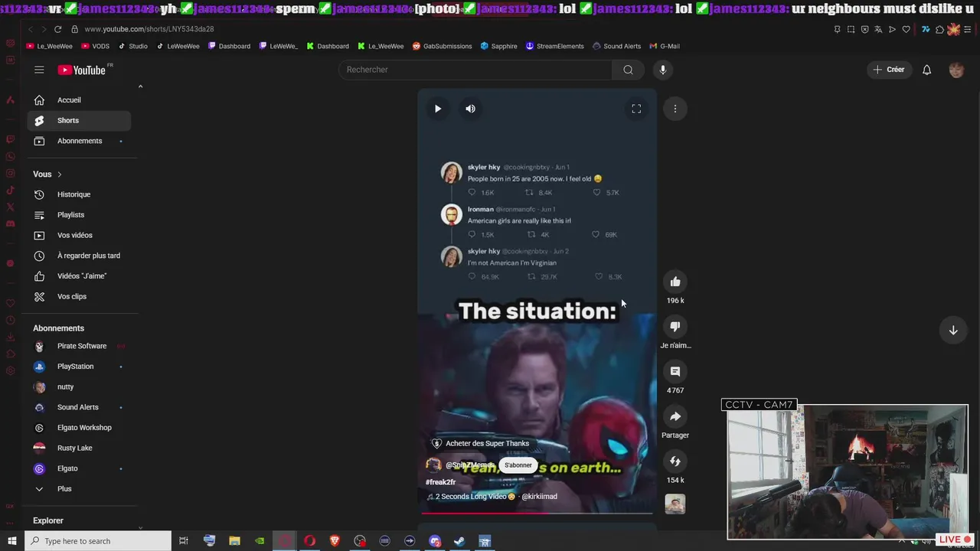Screen dimensions: 980x551
Task: Open the #freak2fr hashtag link
Action: click(441, 482)
